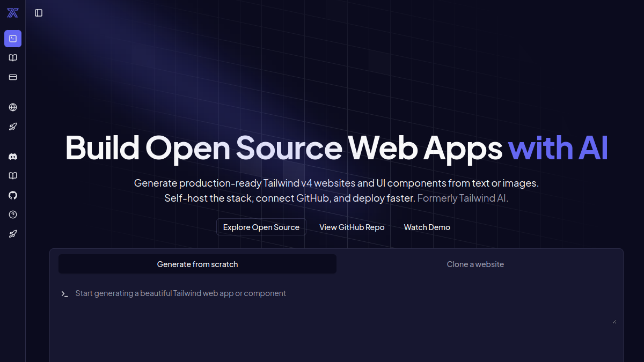Click the rocket icon below the globe
Image resolution: width=644 pixels, height=362 pixels.
pos(13,127)
